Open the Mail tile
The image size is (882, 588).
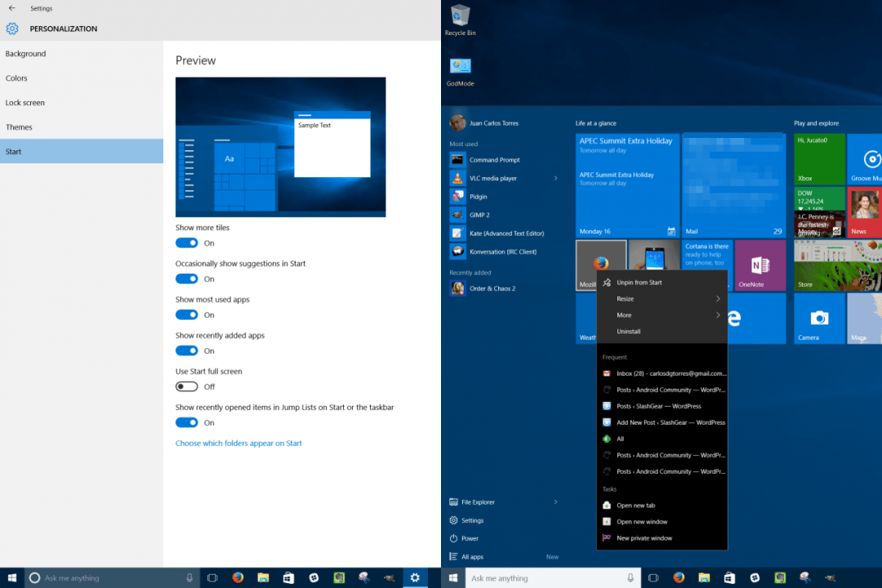coord(733,185)
